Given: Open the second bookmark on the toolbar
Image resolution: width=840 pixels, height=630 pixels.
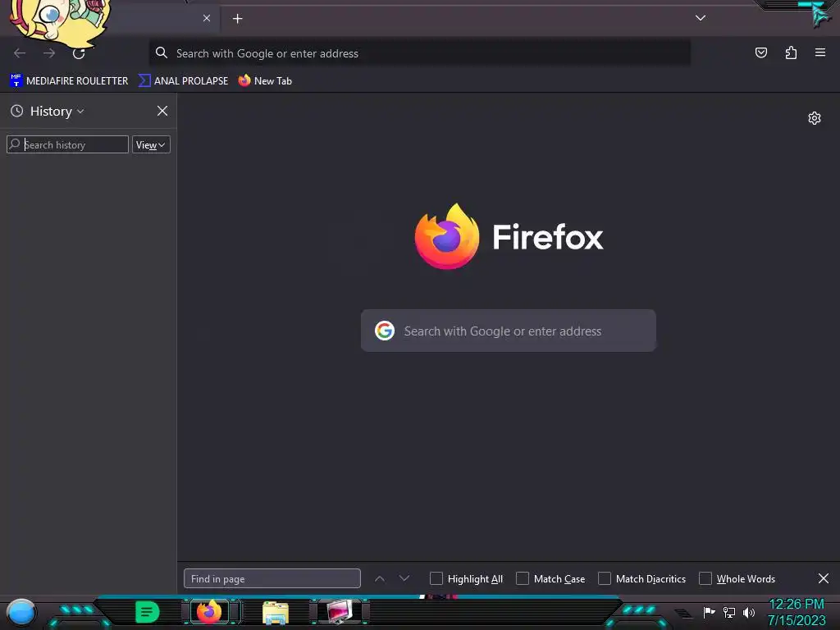Looking at the screenshot, I should tap(183, 81).
